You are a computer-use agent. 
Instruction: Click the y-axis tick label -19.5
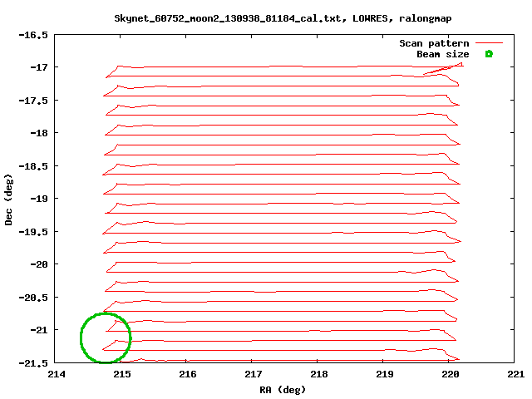(x=33, y=232)
